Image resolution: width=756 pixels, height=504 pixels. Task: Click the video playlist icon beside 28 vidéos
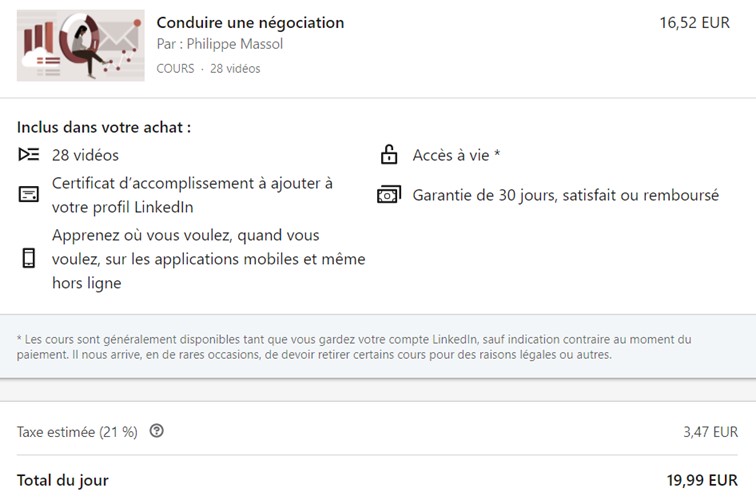tap(28, 154)
